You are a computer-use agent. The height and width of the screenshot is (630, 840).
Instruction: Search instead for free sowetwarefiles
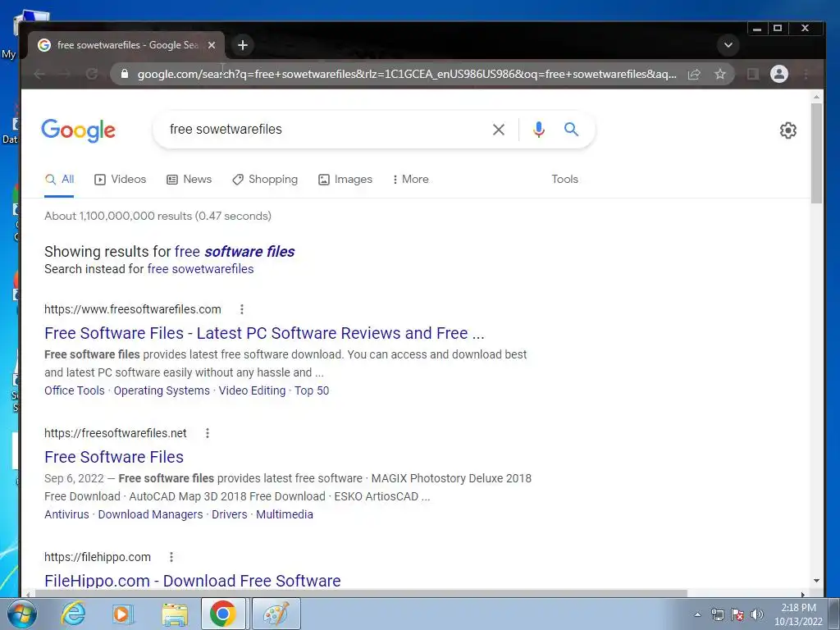point(200,269)
